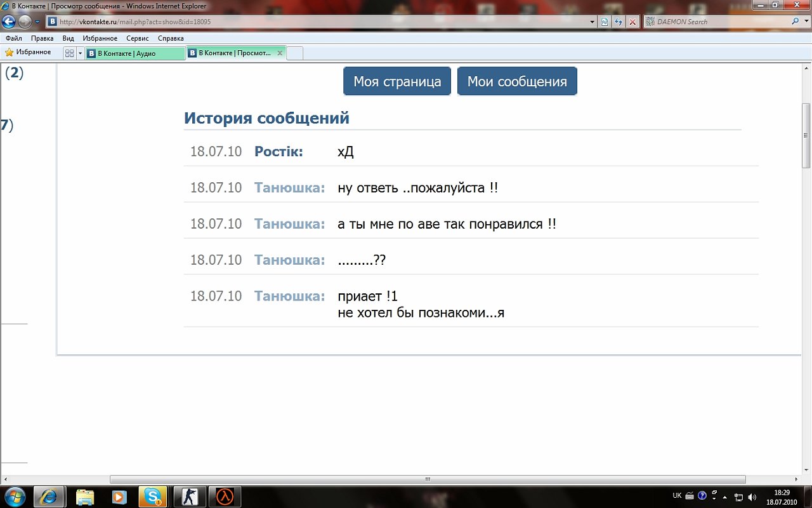Viewport: 812px width, 508px height.
Task: Launch Counter-Strike from the taskbar
Action: pyautogui.click(x=190, y=497)
